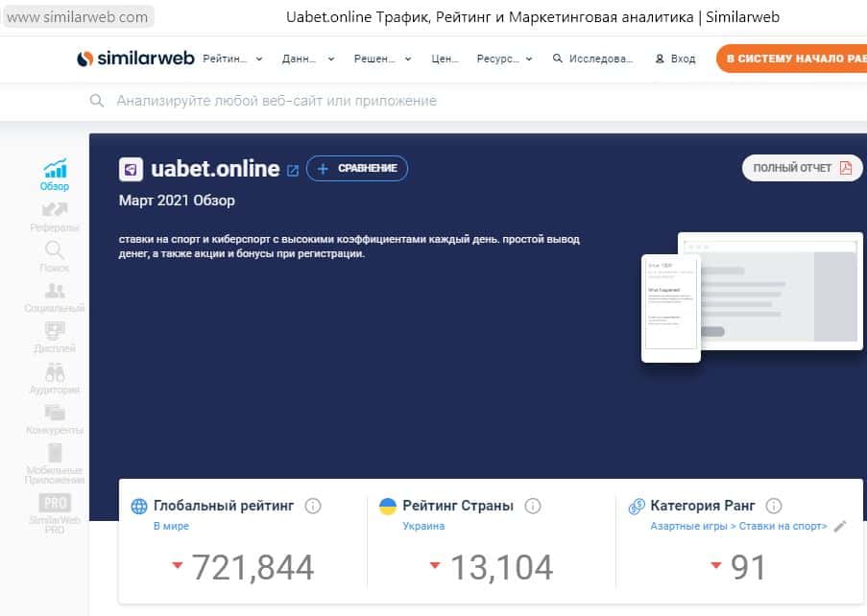This screenshot has width=867, height=616.
Task: Click the Вход login link
Action: [x=675, y=59]
